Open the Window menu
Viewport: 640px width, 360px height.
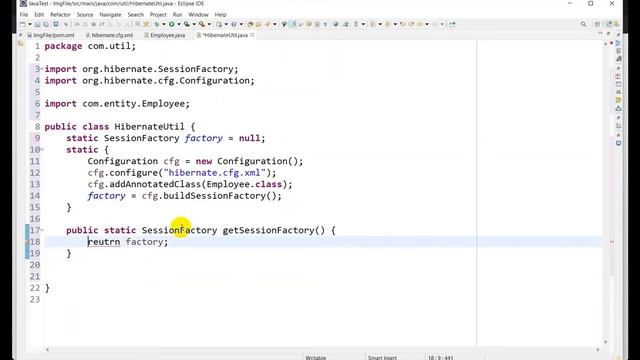[x=198, y=15]
